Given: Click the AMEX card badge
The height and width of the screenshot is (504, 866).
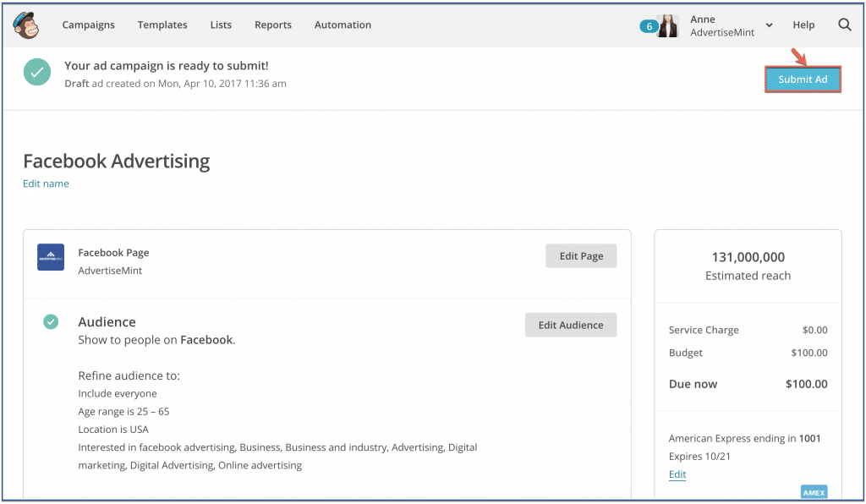Looking at the screenshot, I should coord(814,492).
